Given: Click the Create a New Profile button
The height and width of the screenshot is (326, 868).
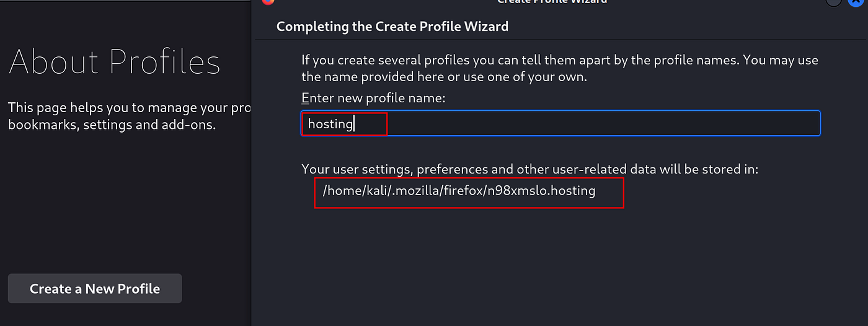Looking at the screenshot, I should 95,289.
